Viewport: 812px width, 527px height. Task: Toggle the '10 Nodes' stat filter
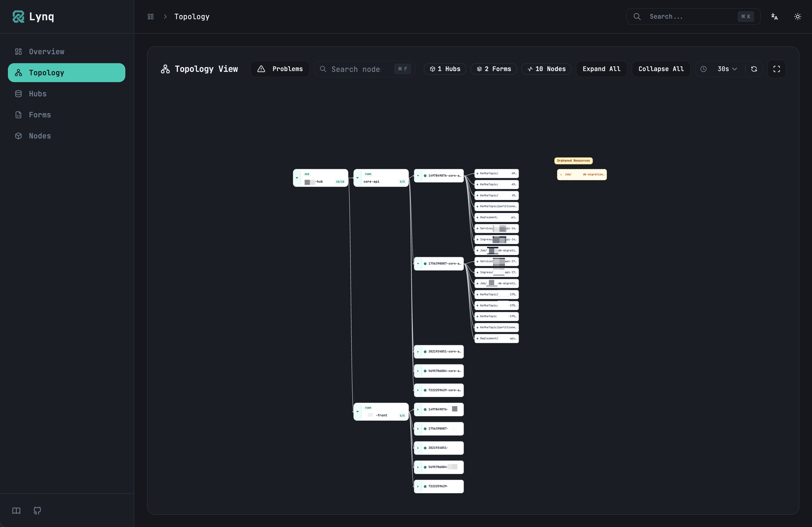pos(546,68)
